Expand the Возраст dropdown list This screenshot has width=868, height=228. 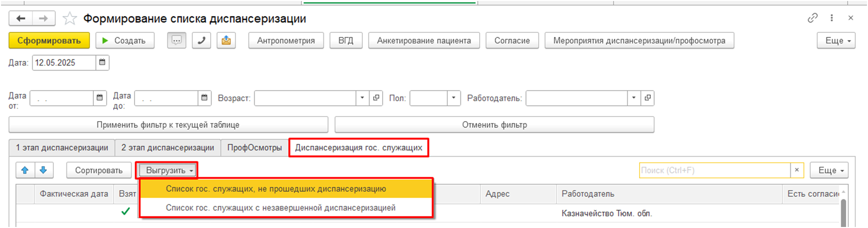click(362, 98)
